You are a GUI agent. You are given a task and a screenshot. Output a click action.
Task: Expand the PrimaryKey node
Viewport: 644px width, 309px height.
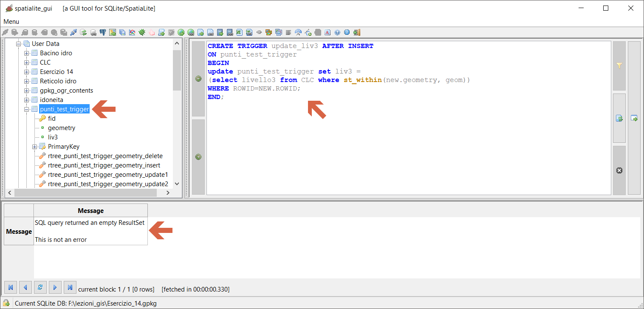pos(35,147)
